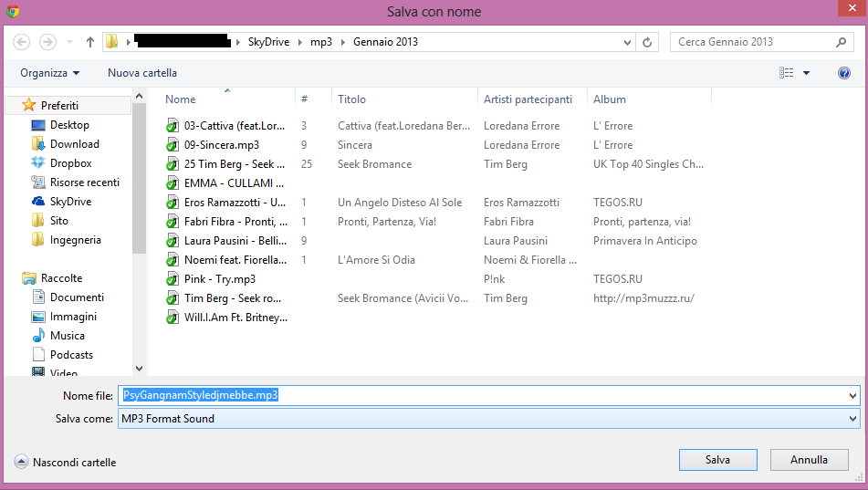Create a new folder with Nuova cartella

(x=142, y=73)
